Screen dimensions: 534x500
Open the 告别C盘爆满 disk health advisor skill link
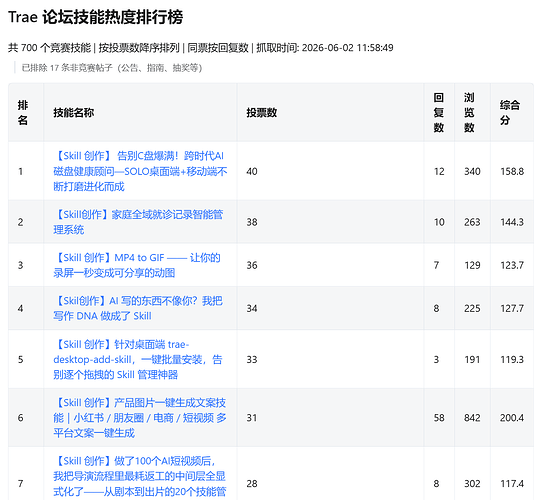(x=140, y=171)
